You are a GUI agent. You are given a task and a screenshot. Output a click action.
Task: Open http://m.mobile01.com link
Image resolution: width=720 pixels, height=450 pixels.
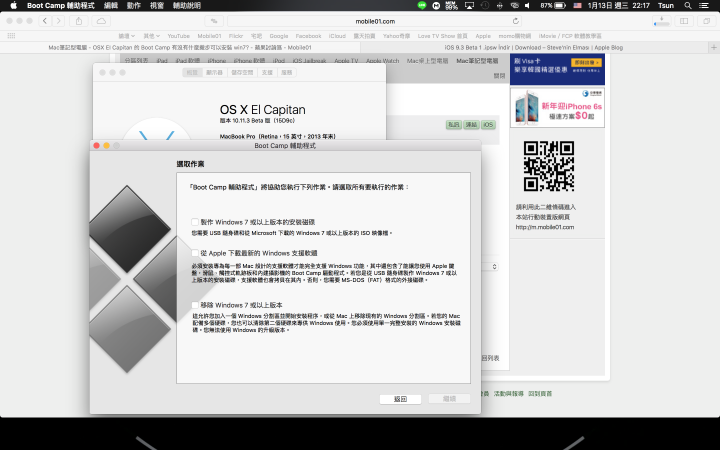tap(545, 227)
